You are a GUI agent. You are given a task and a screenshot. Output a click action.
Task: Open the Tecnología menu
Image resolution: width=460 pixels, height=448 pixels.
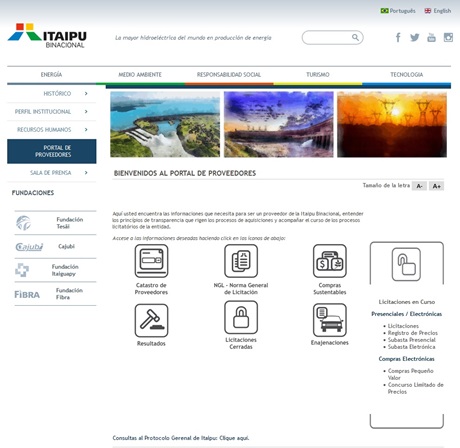pos(407,74)
